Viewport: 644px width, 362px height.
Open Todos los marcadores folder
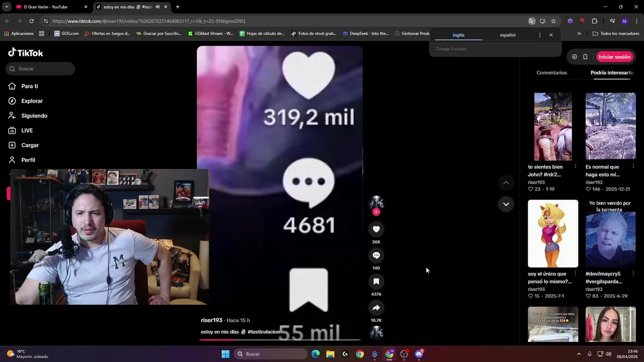click(616, 34)
